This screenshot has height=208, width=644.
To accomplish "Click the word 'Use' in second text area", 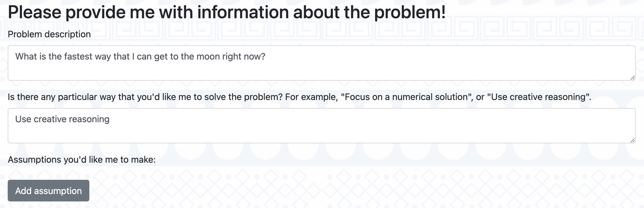I will tap(23, 119).
